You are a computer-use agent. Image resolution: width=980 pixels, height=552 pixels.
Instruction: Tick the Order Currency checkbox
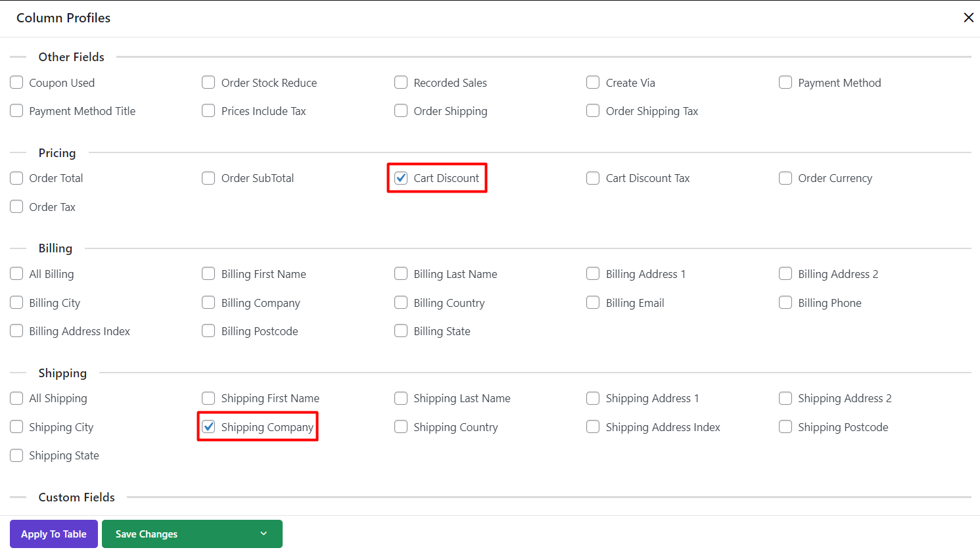tap(785, 178)
